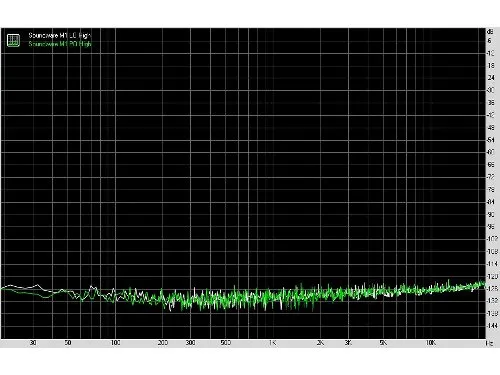Click the 200 Hz frequency axis label

tap(163, 343)
